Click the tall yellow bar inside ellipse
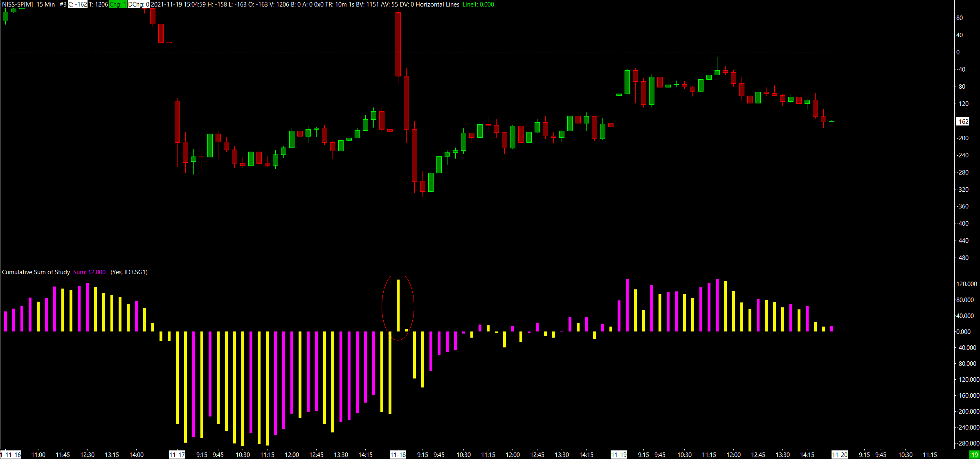 (x=398, y=305)
